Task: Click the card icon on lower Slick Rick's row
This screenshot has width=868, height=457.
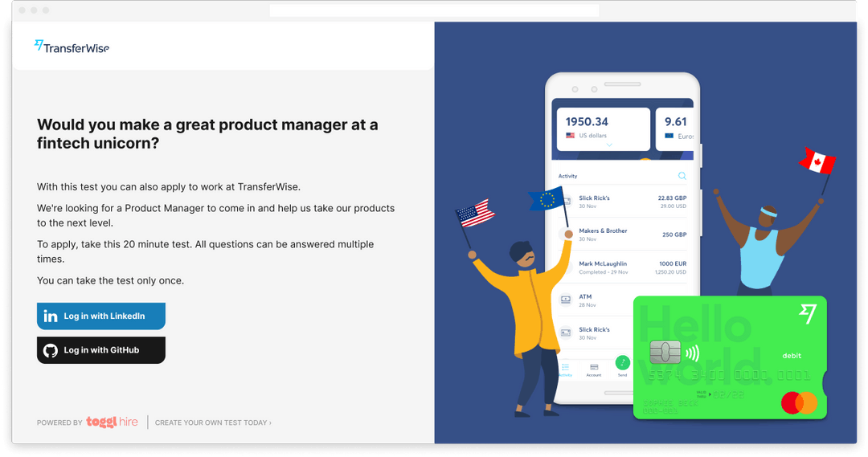Action: [566, 333]
